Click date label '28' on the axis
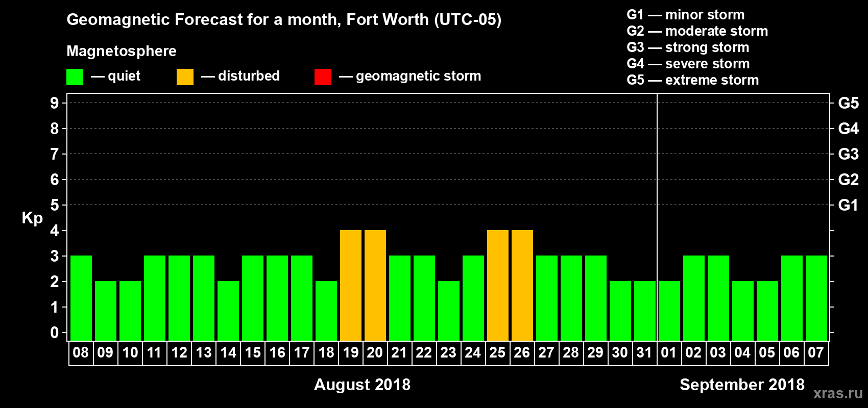 coord(571,353)
